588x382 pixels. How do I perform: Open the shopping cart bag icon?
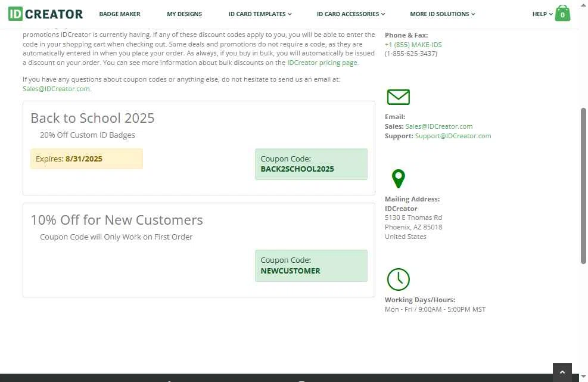pyautogui.click(x=562, y=13)
